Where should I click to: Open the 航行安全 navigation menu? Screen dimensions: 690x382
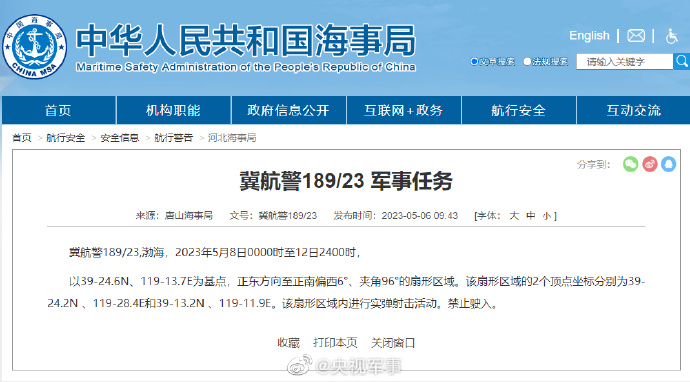[519, 110]
